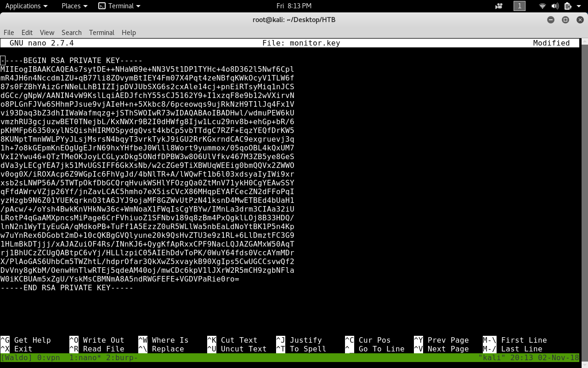Screen dimensions: 588x368
Task: Place cursor on END RSA PRIVATE KEY line
Action: [x=67, y=287]
